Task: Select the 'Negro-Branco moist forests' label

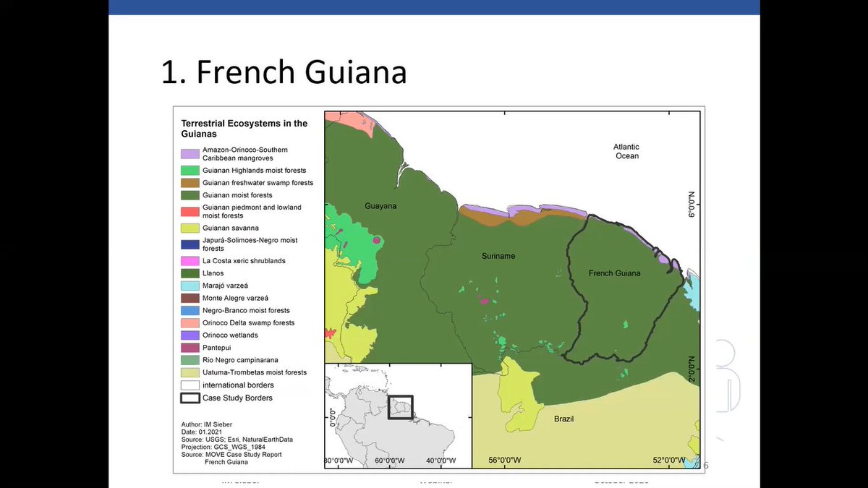Action: [x=246, y=310]
